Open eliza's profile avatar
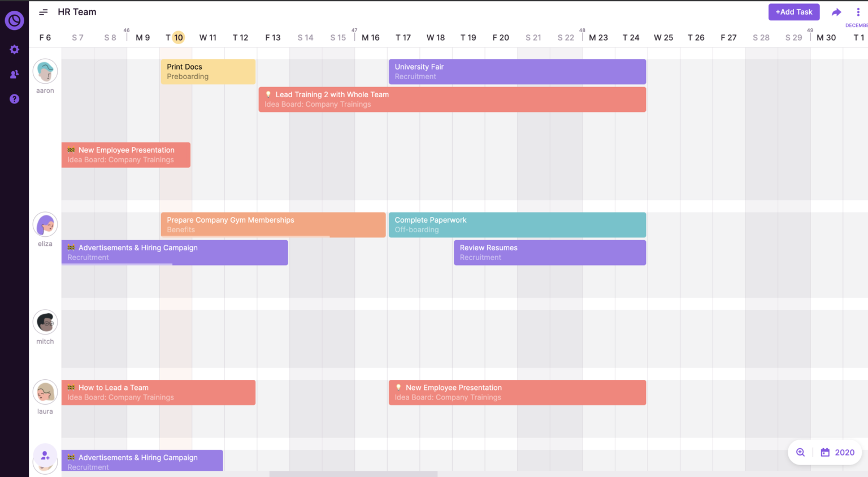The width and height of the screenshot is (868, 477). [x=45, y=224]
